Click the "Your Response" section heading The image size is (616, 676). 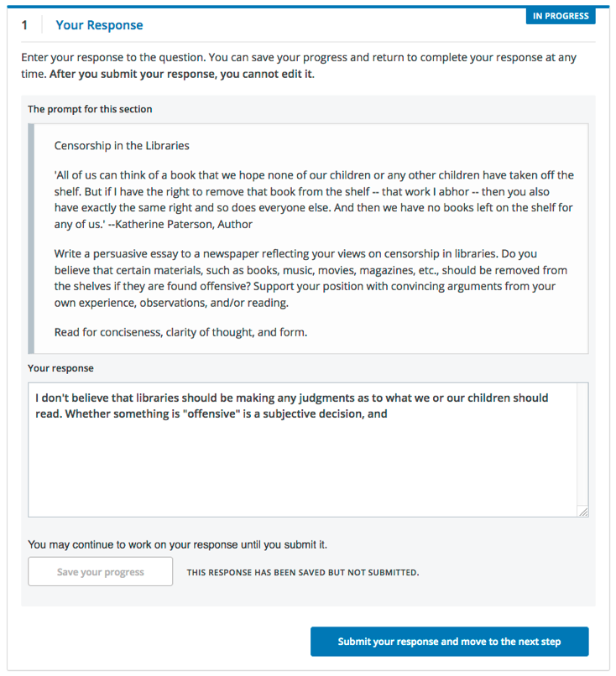[99, 25]
